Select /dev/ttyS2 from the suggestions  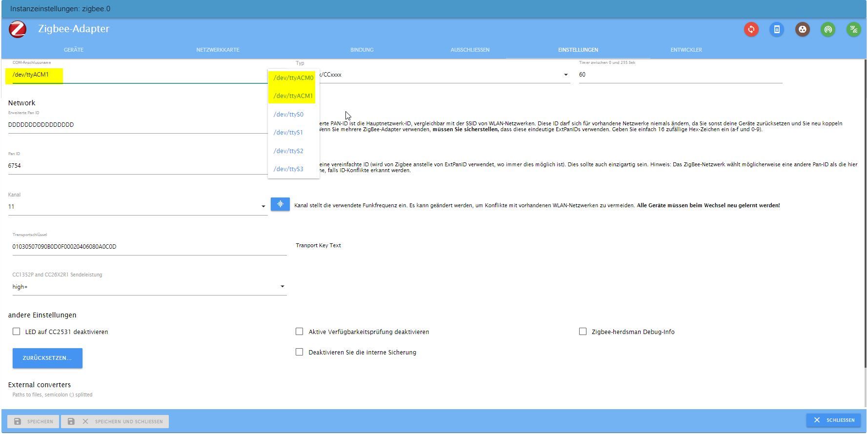coord(293,151)
